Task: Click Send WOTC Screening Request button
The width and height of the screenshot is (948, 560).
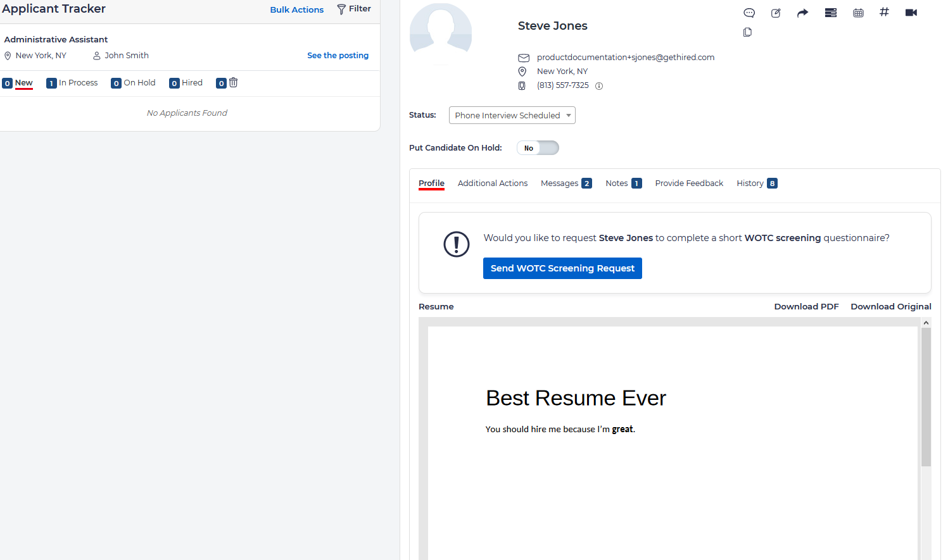Action: click(562, 268)
